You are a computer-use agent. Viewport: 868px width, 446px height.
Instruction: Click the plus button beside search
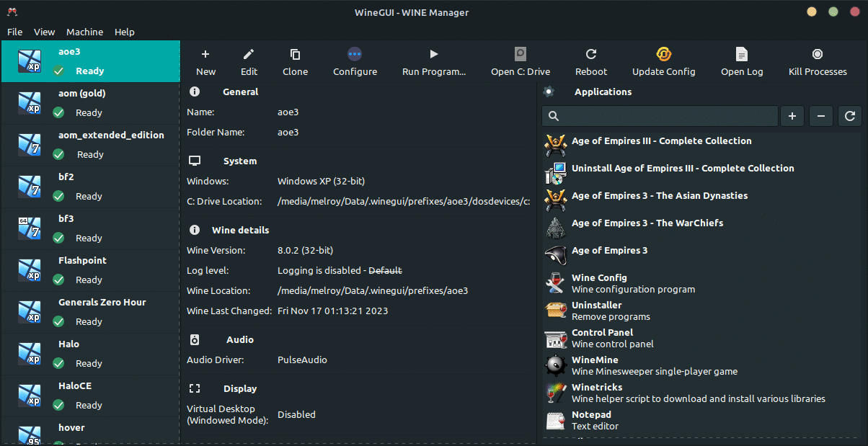[792, 116]
